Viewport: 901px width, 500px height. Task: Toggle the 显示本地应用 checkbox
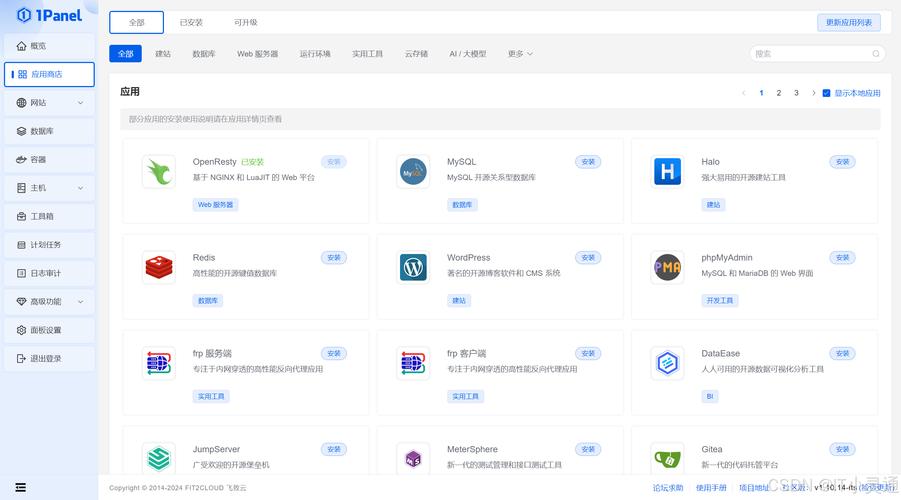826,93
